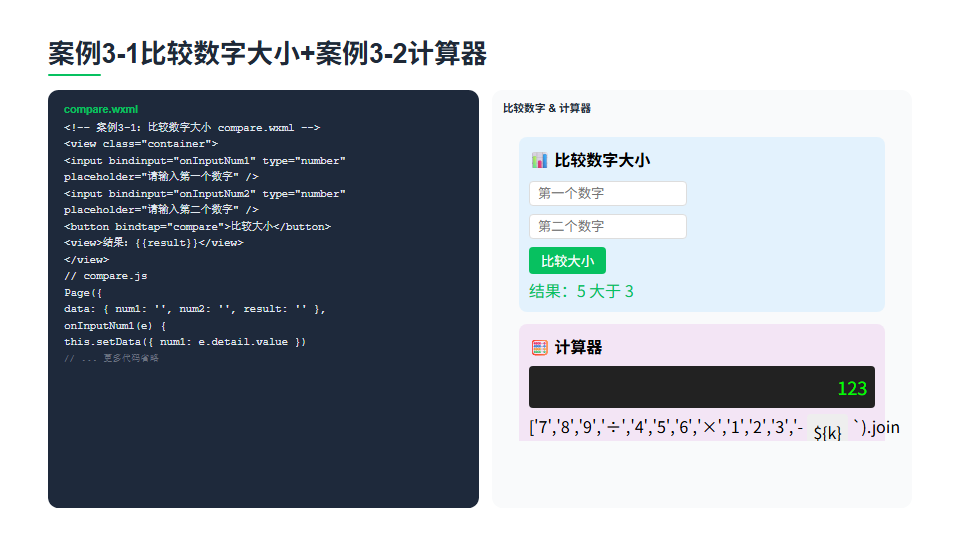The image size is (960, 540).
Task: Click the code line <view>结果: {{result}}</view>
Action: coord(154,243)
